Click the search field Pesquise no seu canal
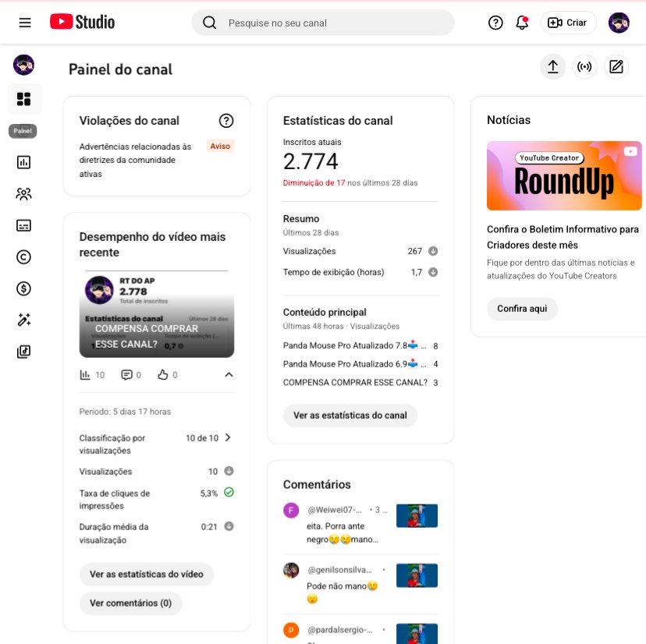Viewport: 646px width, 644px height. [322, 22]
